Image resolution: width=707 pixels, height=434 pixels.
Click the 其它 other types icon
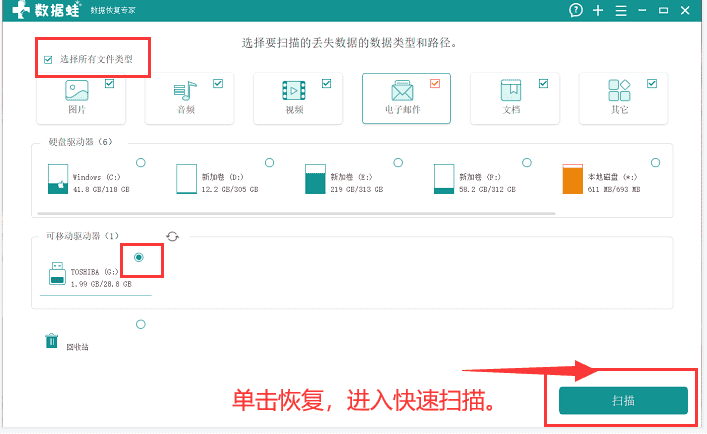click(x=619, y=90)
